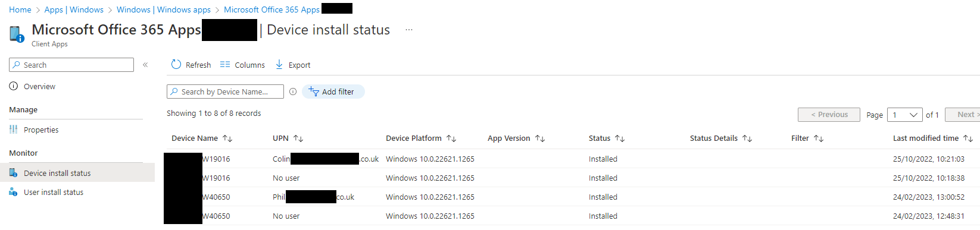Select timestamp 24/02/2023, 12:48:31
The height and width of the screenshot is (230, 980).
point(928,216)
